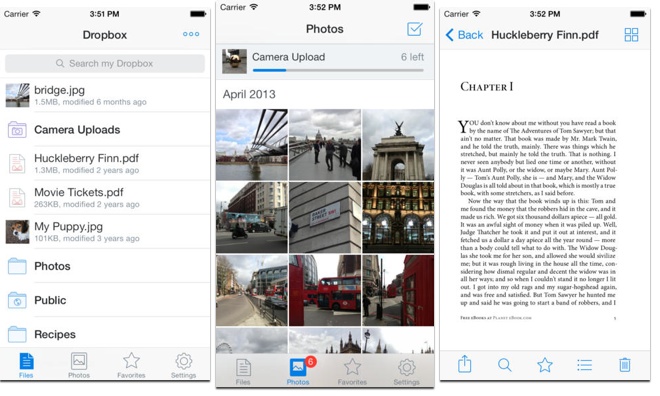Favorite the PDF with the star icon
The image size is (660, 396).
[x=545, y=364]
